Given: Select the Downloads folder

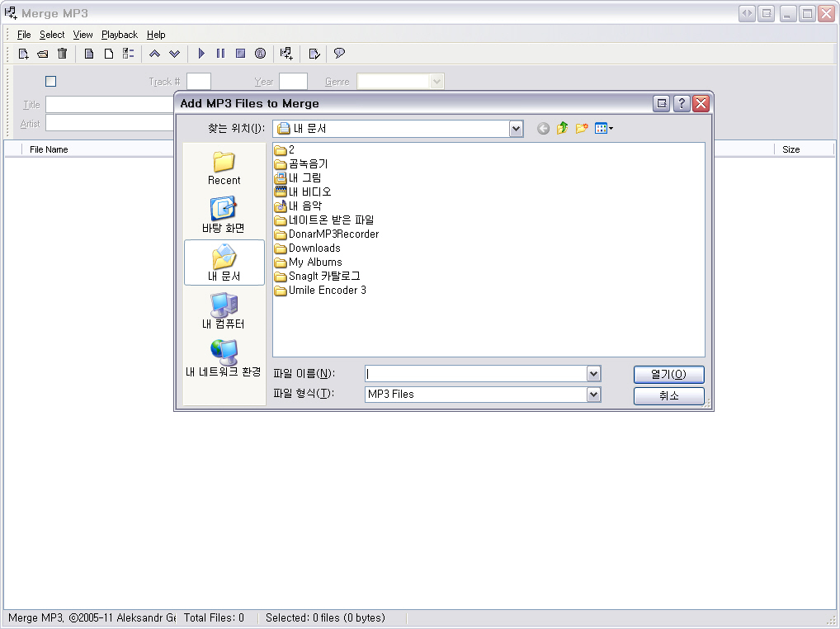Looking at the screenshot, I should pos(308,248).
